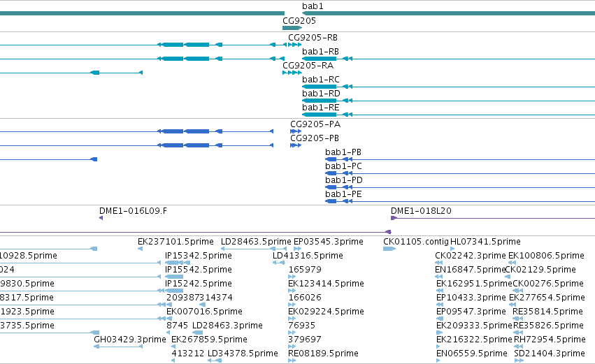
Task: Open the RE35814.5prime EST label
Action: pos(547,312)
